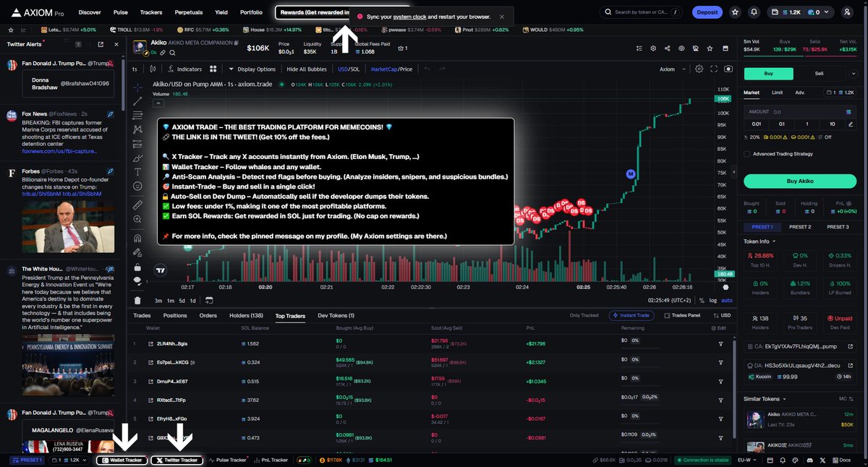
Task: Open chart settings gear icon
Action: point(699,69)
